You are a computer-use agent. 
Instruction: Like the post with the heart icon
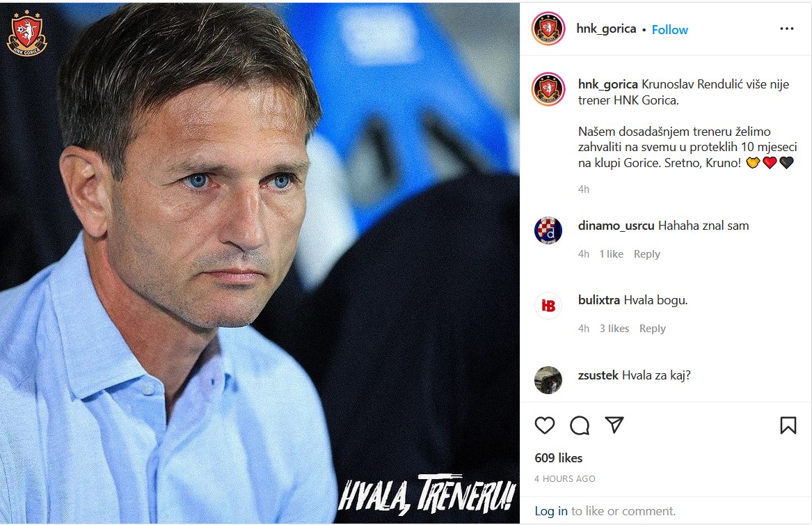coord(545,425)
